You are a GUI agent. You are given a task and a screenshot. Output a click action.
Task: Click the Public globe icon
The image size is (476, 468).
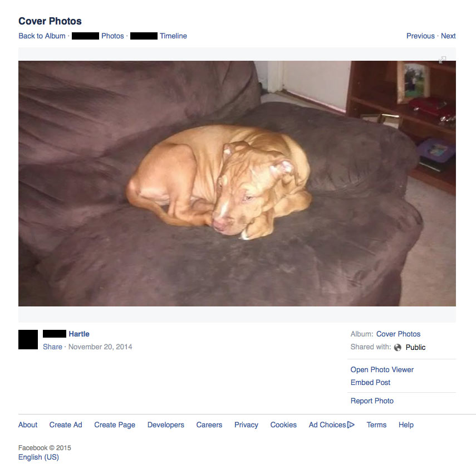tap(398, 347)
